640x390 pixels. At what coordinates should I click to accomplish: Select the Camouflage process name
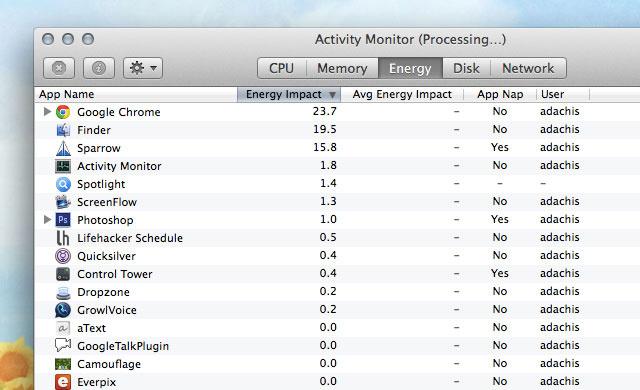point(109,364)
